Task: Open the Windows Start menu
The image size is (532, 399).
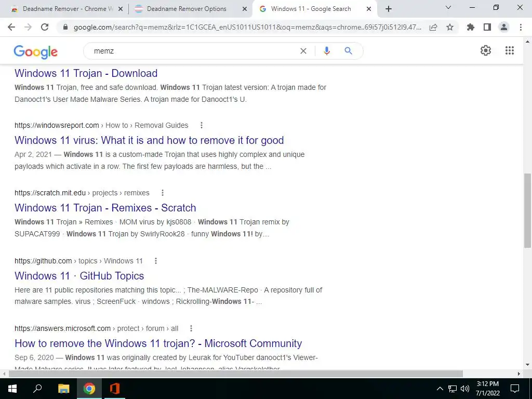Action: pos(12,389)
